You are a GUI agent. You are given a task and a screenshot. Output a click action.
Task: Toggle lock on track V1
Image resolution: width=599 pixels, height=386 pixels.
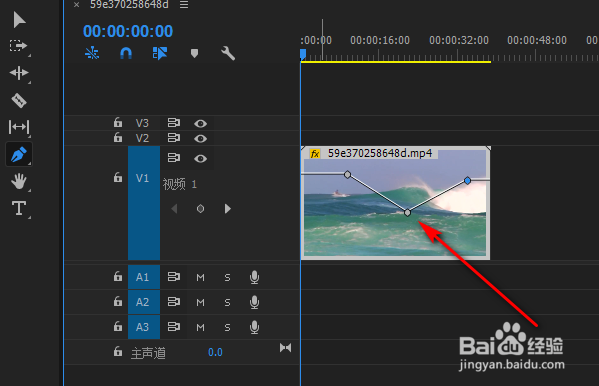pos(118,177)
